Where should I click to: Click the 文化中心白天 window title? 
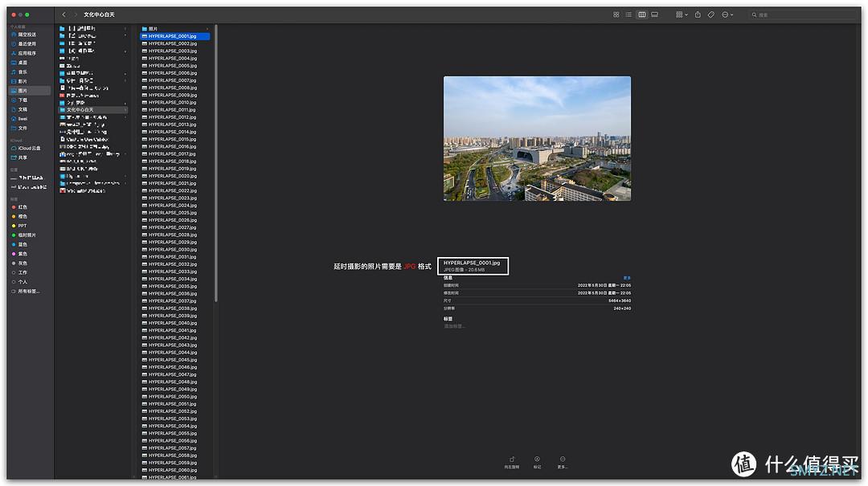pyautogui.click(x=99, y=14)
